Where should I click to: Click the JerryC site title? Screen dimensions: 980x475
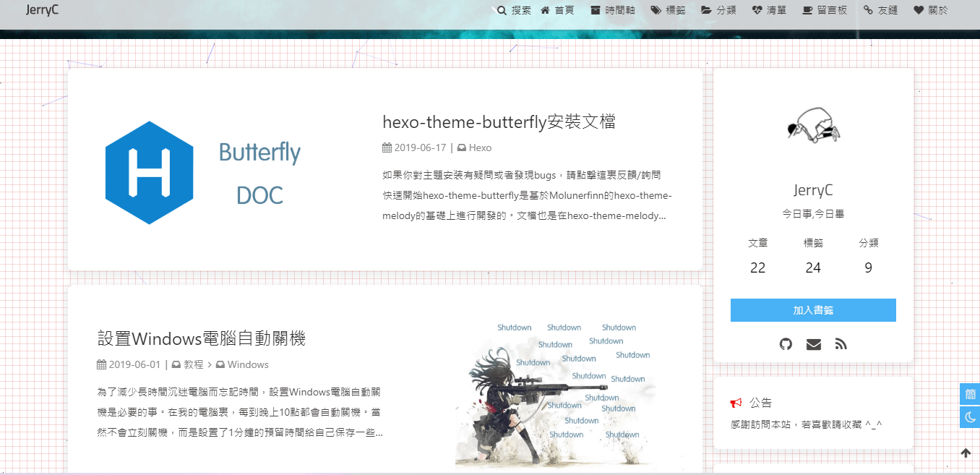42,10
